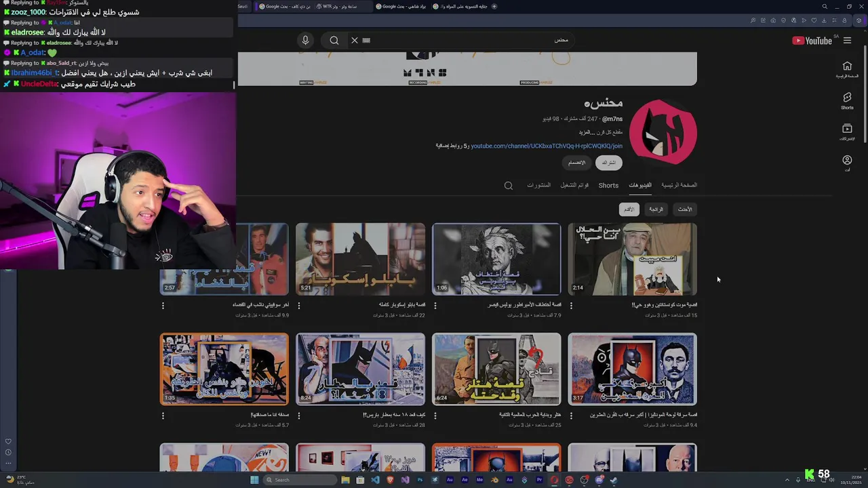Open Premiere Pro from the taskbar
This screenshot has height=488, width=868.
point(539,480)
